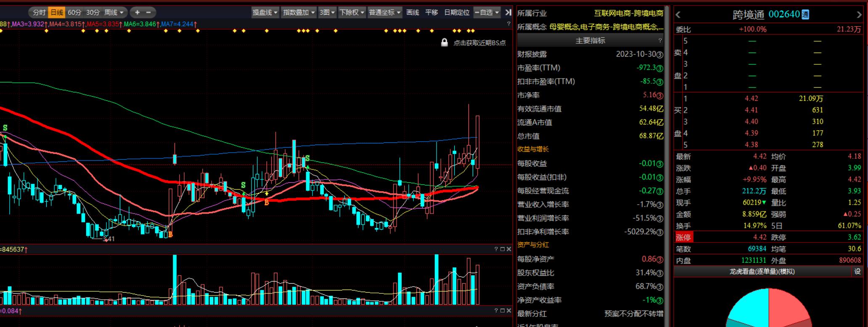Click the S marker above the mid-chart peak
This screenshot has height=327, width=868.
coord(307,158)
